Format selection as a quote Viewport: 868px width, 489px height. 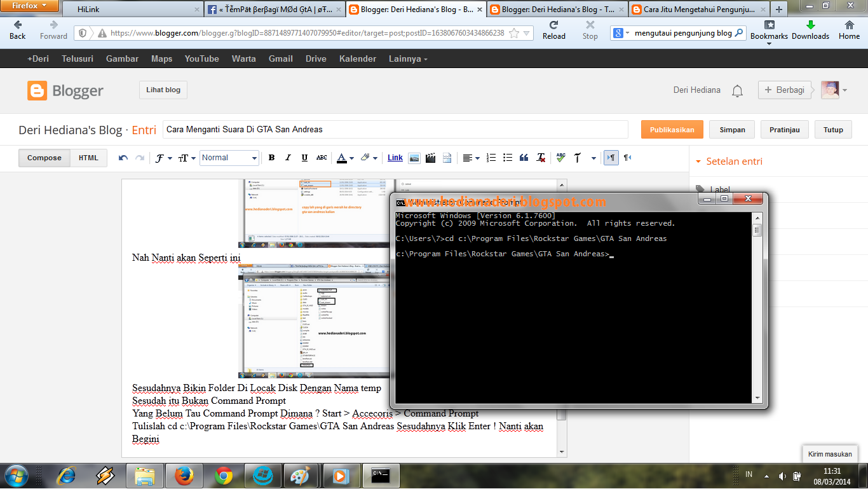pyautogui.click(x=524, y=158)
